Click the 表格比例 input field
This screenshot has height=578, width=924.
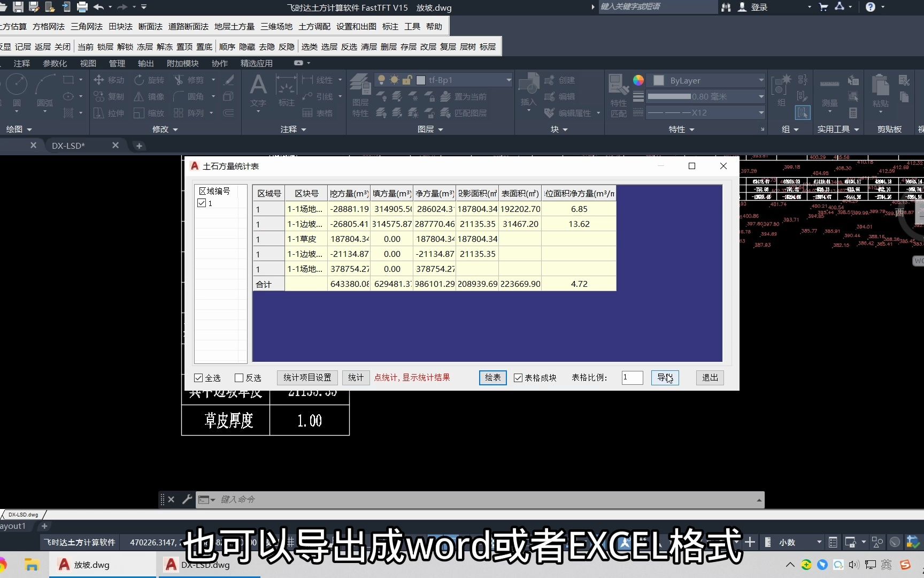632,377
